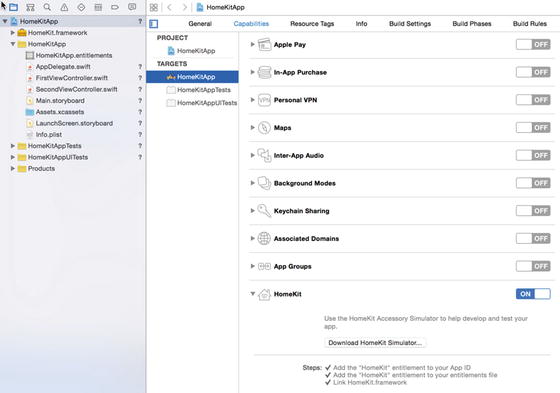560x393 pixels.
Task: Select the Capabilities tab
Action: 251,24
